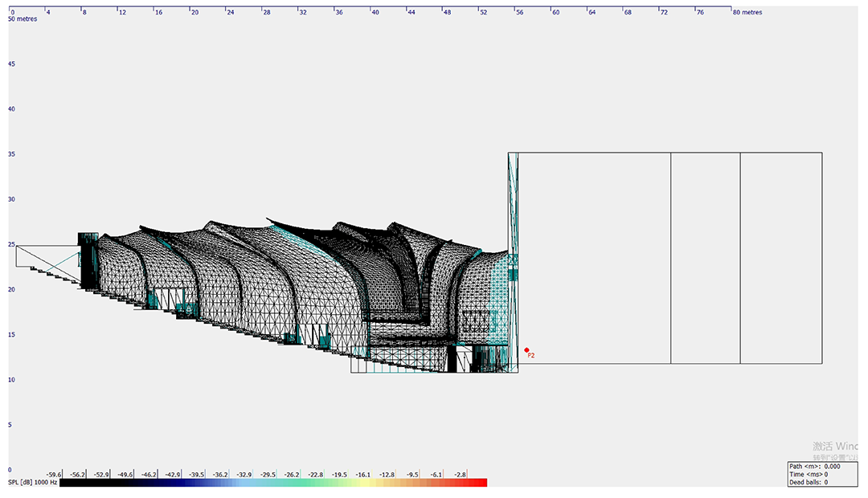The height and width of the screenshot is (498, 868).
Task: Click the -56.2 value on SPL scale
Action: [x=77, y=475]
